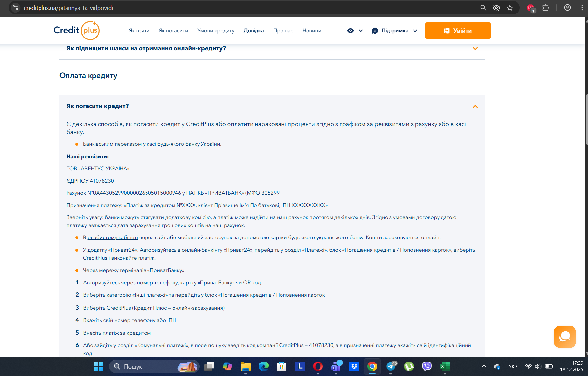
Task: Open the red ABP extension icon
Action: 531,8
